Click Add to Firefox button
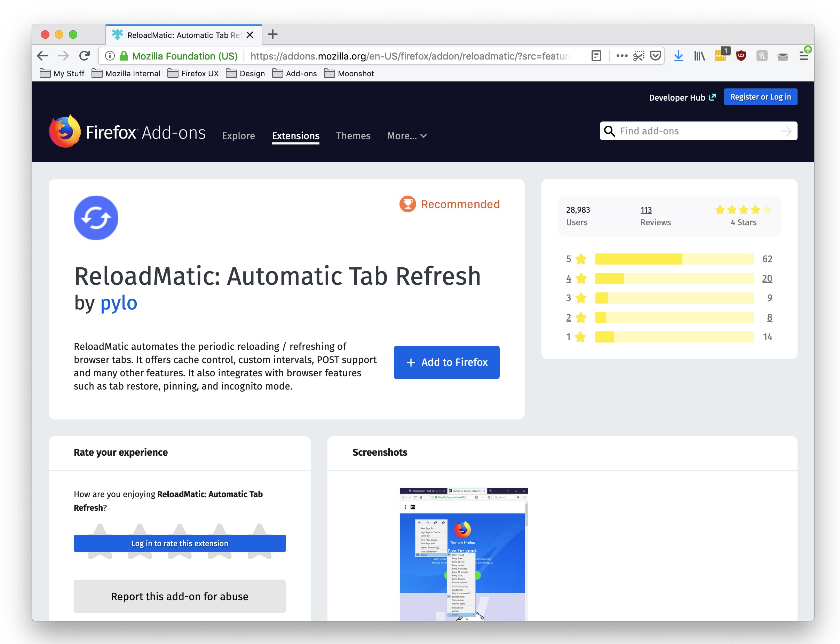The width and height of the screenshot is (840, 644). click(446, 362)
